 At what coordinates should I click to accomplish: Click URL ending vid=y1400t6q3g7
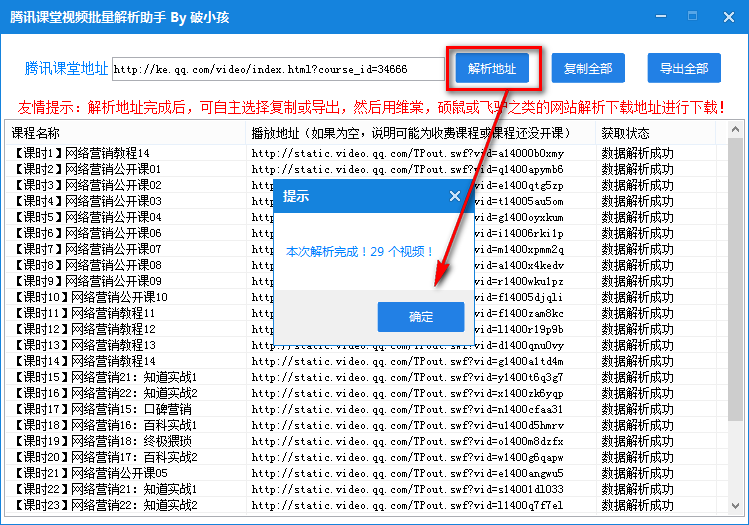tap(407, 378)
